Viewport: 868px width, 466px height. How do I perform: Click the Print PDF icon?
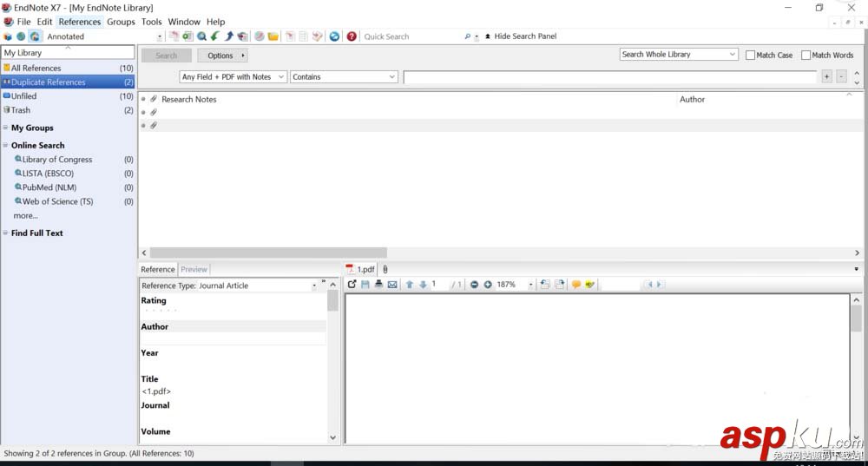pos(378,285)
